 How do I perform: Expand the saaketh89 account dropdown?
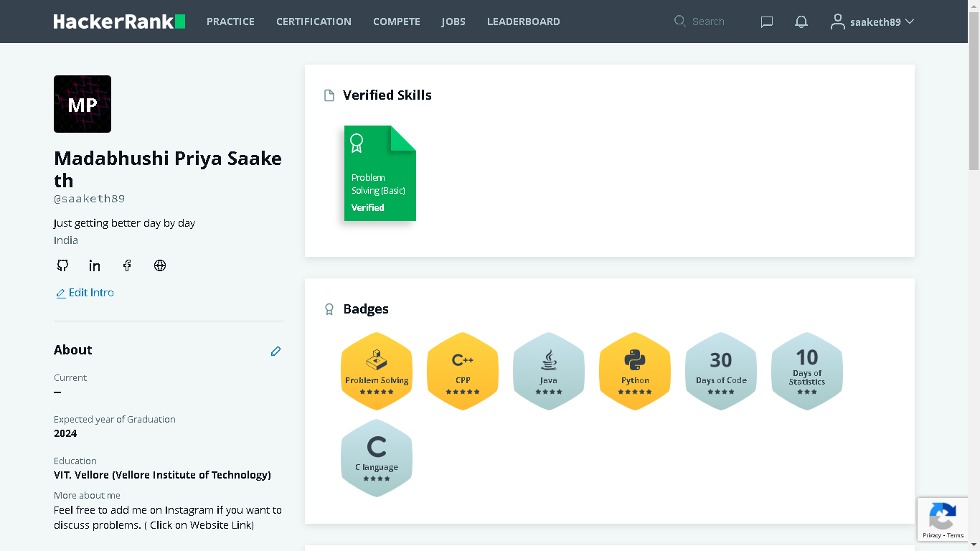pyautogui.click(x=872, y=22)
